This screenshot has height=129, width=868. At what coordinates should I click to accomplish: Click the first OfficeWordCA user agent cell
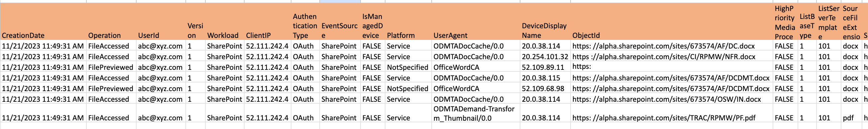click(x=476, y=67)
